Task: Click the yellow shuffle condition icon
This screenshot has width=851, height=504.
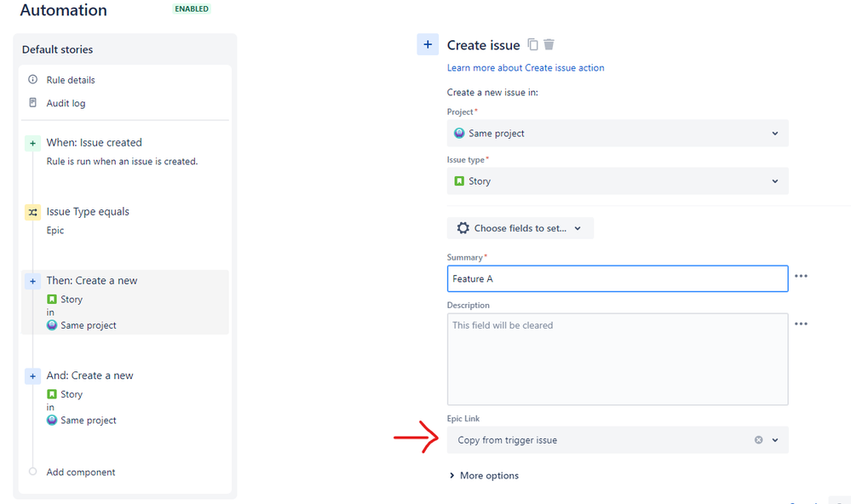Action: pos(32,212)
